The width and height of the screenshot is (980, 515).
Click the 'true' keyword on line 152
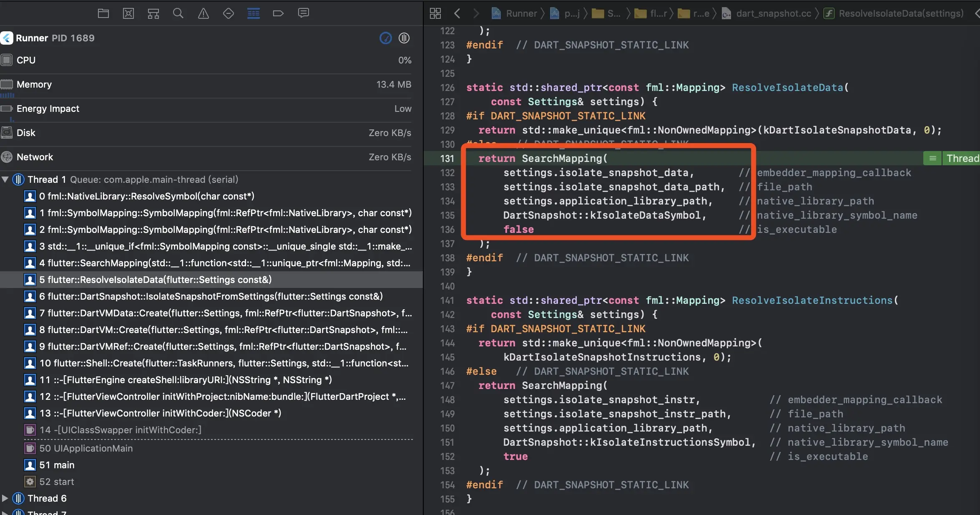pos(515,457)
